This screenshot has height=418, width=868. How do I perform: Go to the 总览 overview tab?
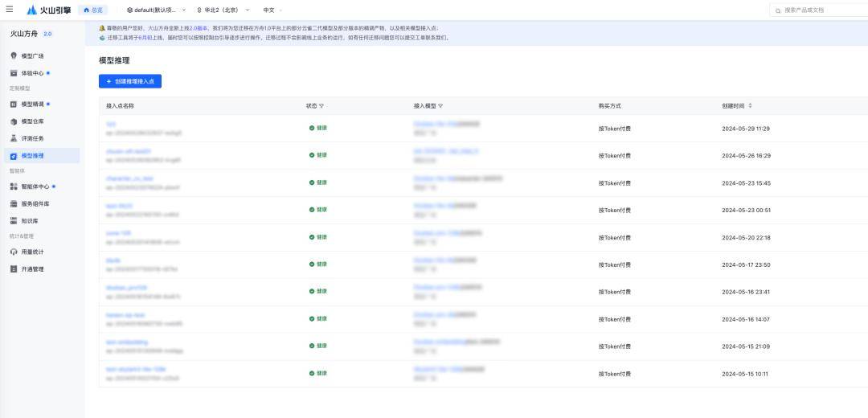pyautogui.click(x=93, y=10)
